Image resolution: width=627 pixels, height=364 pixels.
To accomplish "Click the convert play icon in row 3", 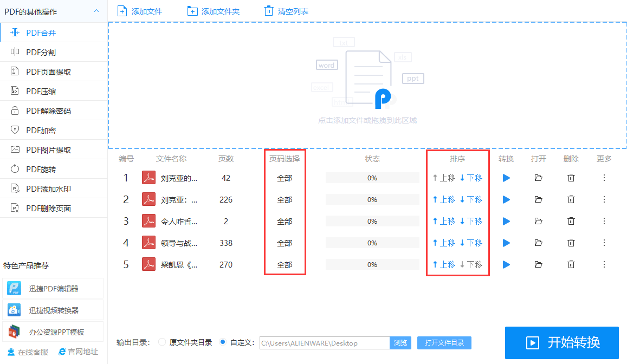I will coord(506,221).
